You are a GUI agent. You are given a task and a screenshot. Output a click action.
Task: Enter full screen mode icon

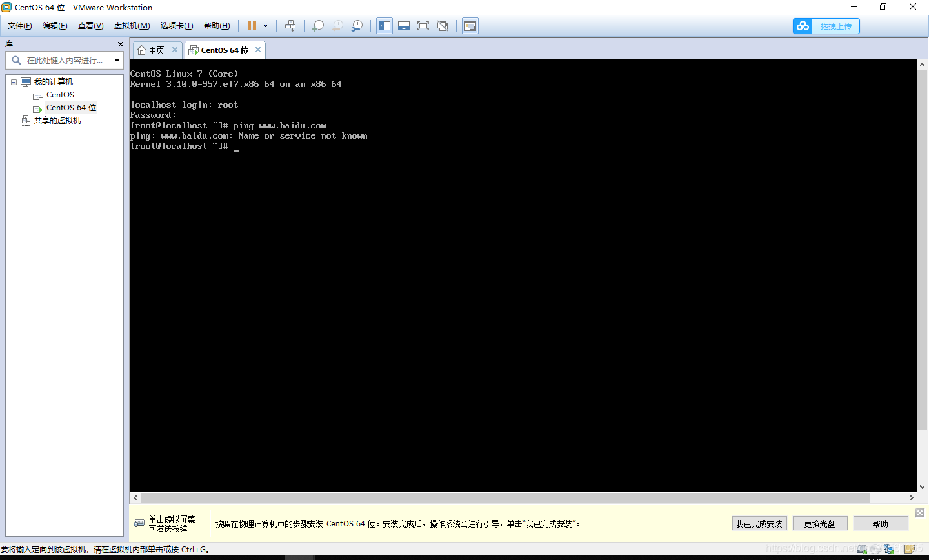coord(423,26)
